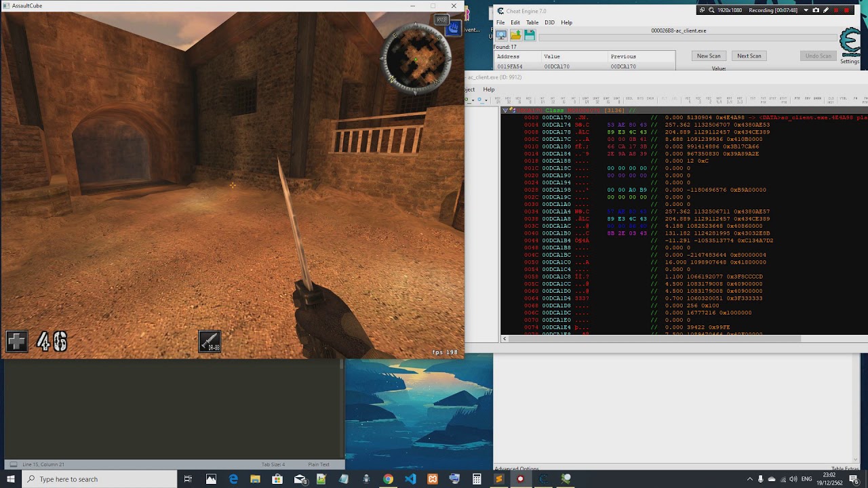Click Line 15, Column 21 in status bar

tap(43, 464)
